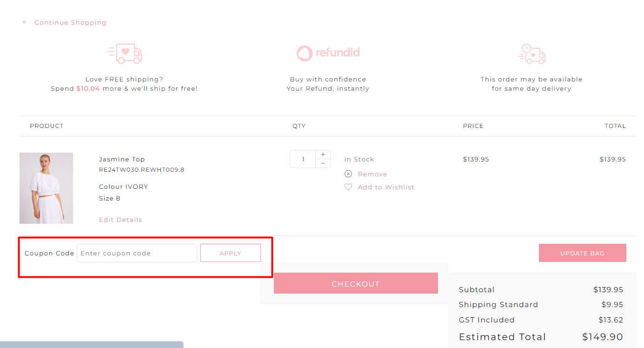This screenshot has height=348, width=644.
Task: Click the Remove circle-x icon
Action: click(x=348, y=174)
